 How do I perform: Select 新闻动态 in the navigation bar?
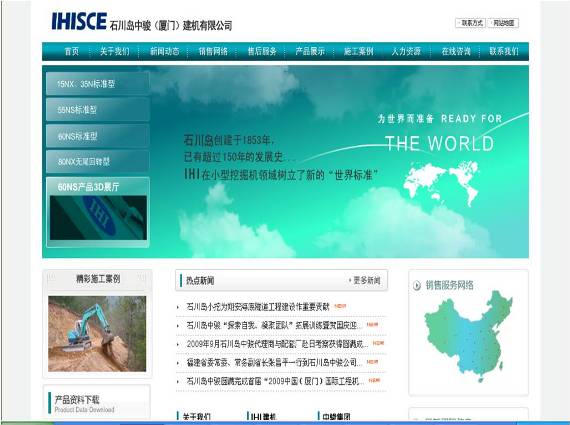(x=164, y=51)
